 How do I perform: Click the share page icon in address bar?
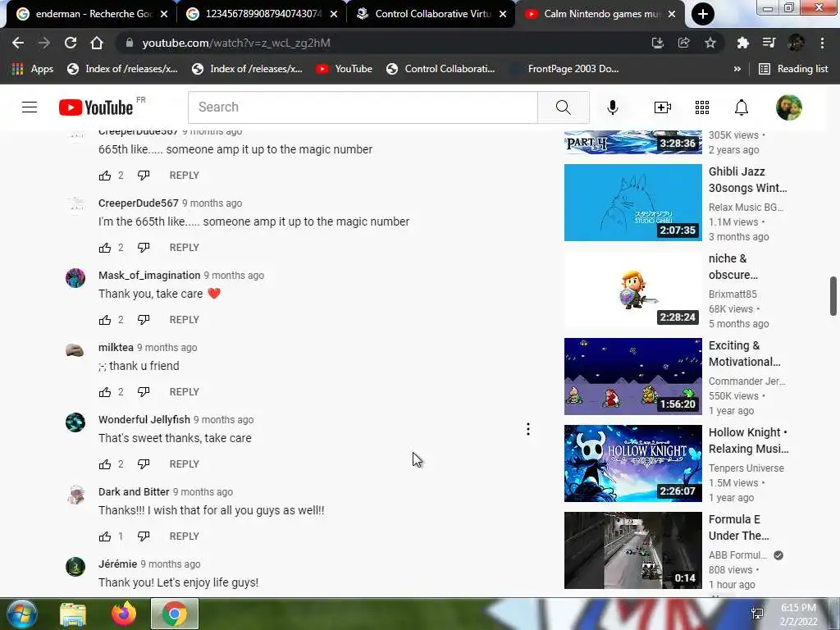coord(683,43)
